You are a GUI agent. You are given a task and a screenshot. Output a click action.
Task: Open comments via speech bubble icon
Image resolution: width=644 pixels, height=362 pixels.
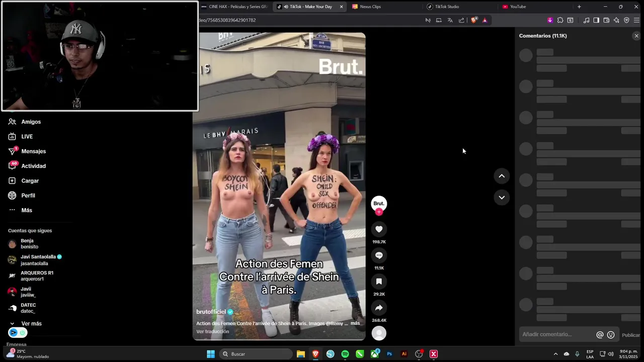click(379, 255)
